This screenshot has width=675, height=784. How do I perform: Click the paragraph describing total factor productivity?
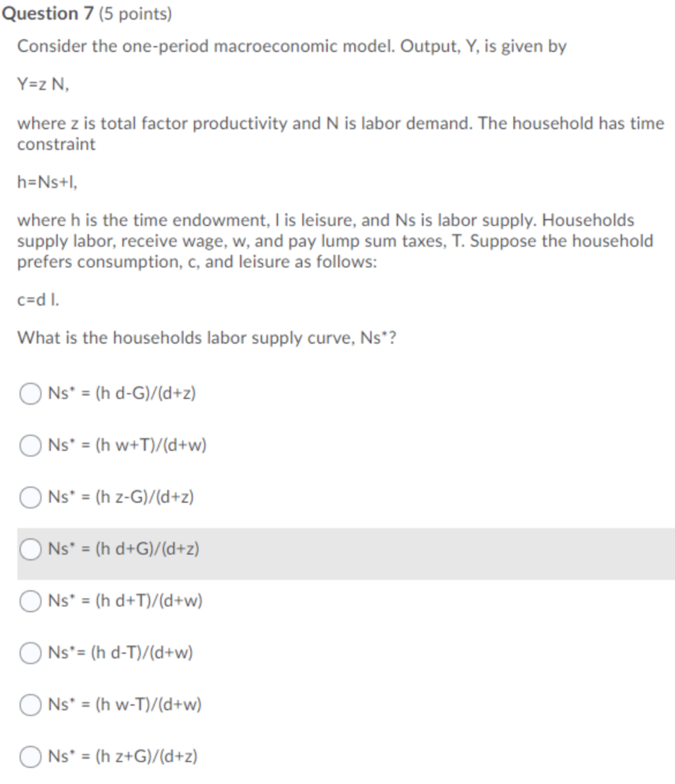337,132
